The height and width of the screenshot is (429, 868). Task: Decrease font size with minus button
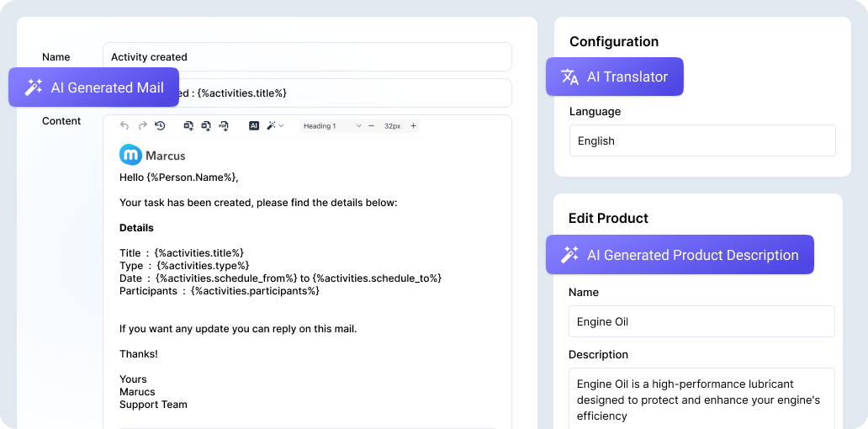point(372,126)
